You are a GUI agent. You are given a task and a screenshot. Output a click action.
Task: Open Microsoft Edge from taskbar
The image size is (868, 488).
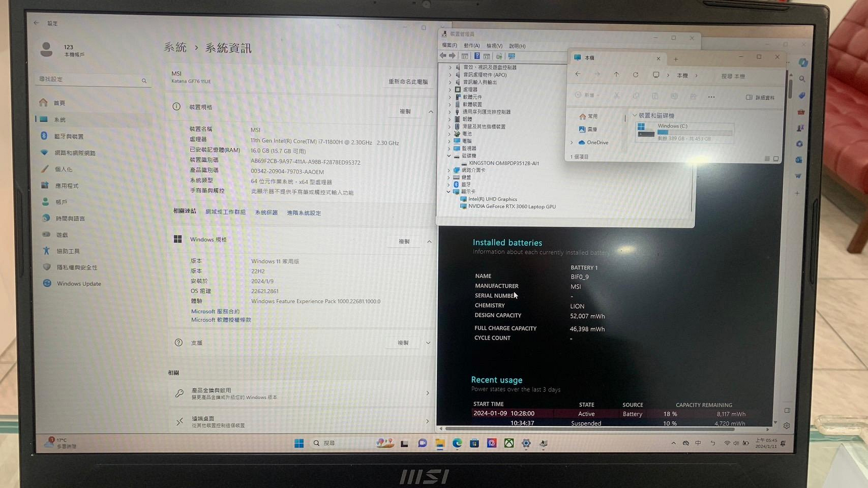(x=457, y=443)
